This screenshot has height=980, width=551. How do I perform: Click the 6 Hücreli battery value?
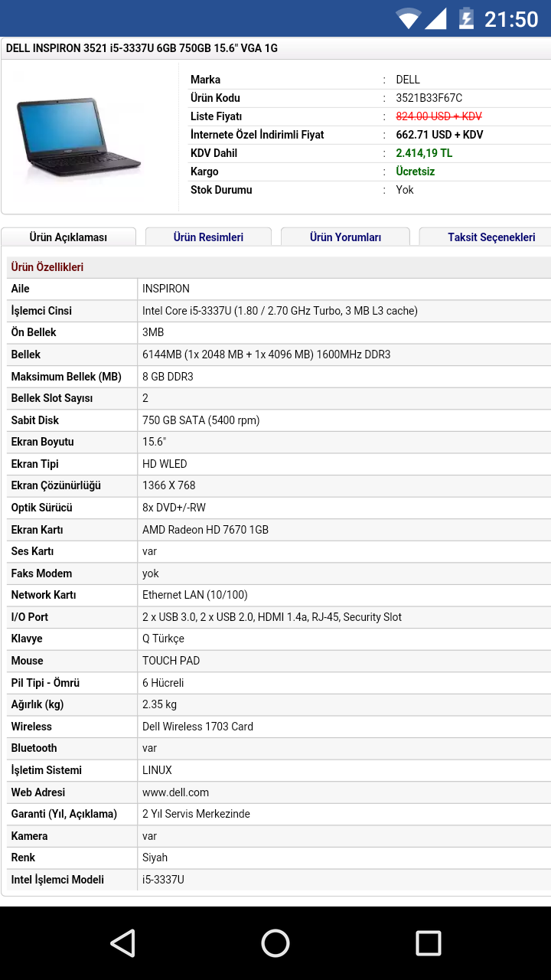coord(163,683)
